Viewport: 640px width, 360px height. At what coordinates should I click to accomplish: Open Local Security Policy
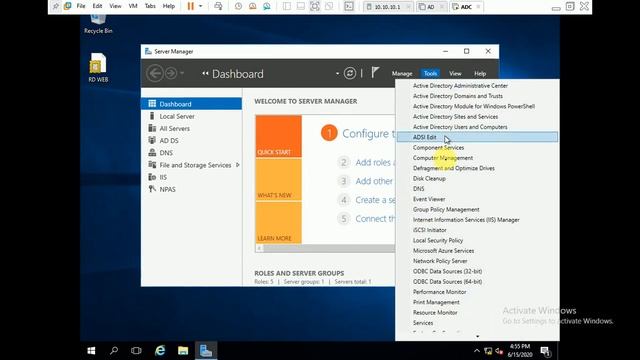[477, 240]
